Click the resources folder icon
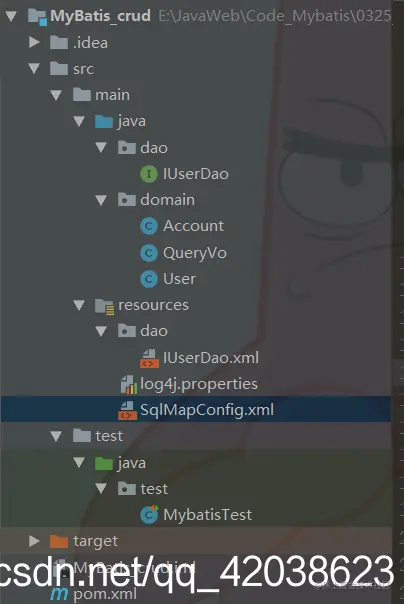404x604 pixels. pyautogui.click(x=104, y=306)
